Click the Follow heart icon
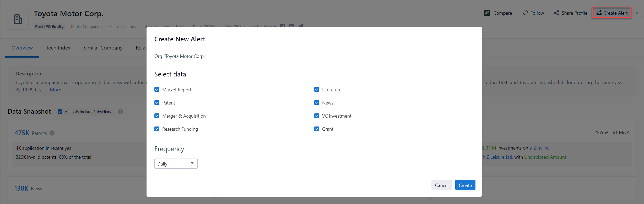This screenshot has height=204, width=644. point(525,13)
